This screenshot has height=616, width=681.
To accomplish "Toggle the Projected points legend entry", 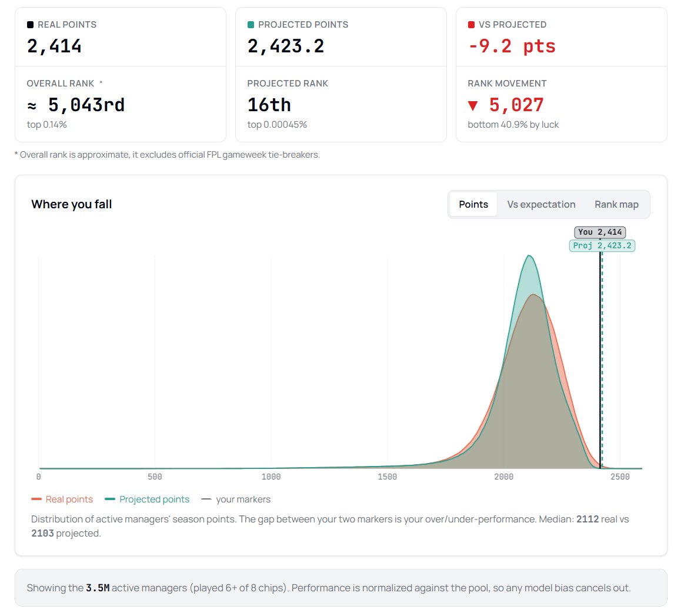I will click(x=147, y=499).
